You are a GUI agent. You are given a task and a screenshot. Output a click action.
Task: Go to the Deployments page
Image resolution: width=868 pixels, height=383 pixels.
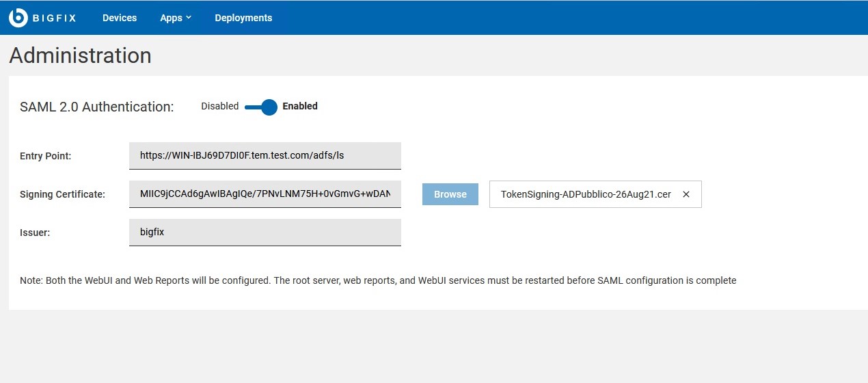pyautogui.click(x=243, y=18)
